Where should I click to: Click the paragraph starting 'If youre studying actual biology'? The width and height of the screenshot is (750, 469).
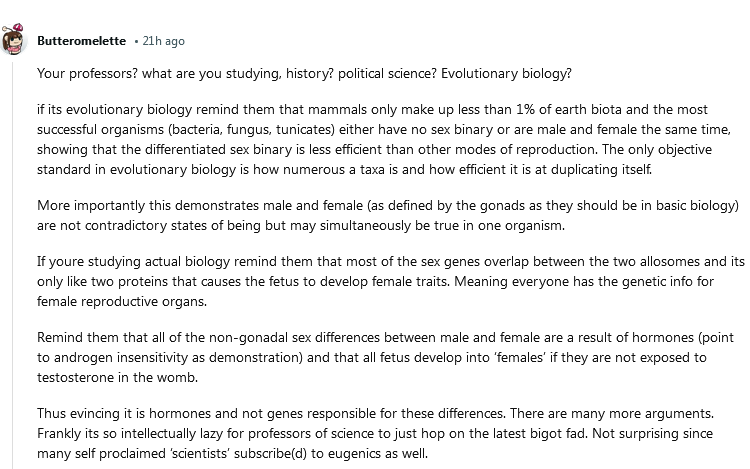[390, 280]
